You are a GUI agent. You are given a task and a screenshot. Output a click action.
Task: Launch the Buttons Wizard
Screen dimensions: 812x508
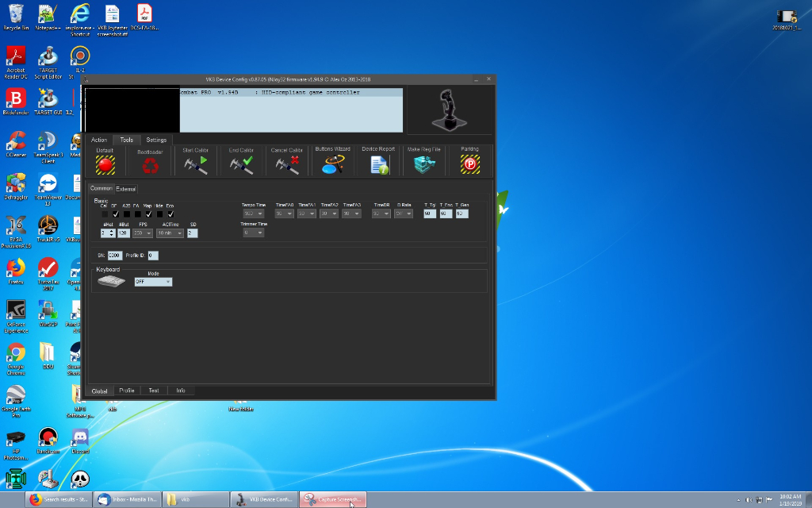[332, 164]
